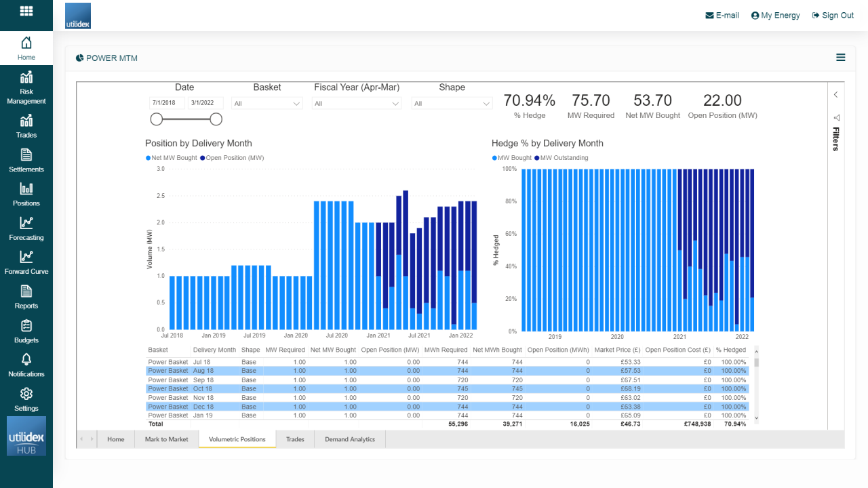Screen dimensions: 868x488
Task: Click the Sign Out link
Action: tap(833, 15)
